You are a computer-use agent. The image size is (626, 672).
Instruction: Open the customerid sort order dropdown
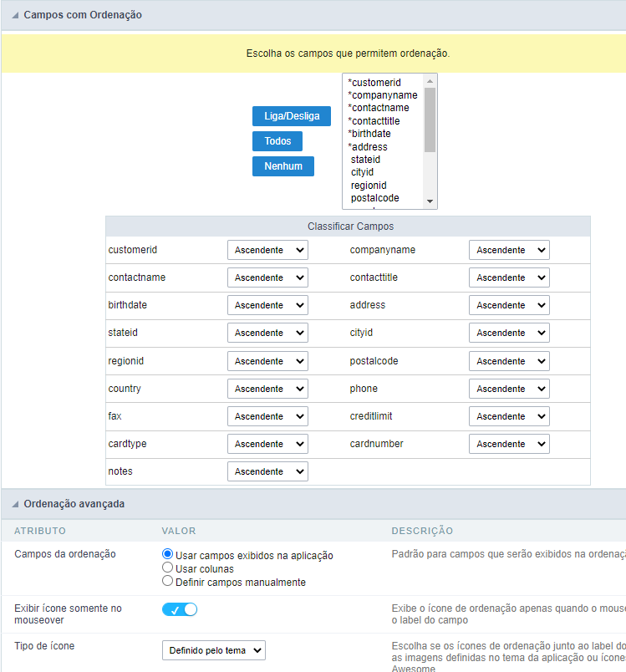[x=267, y=250]
